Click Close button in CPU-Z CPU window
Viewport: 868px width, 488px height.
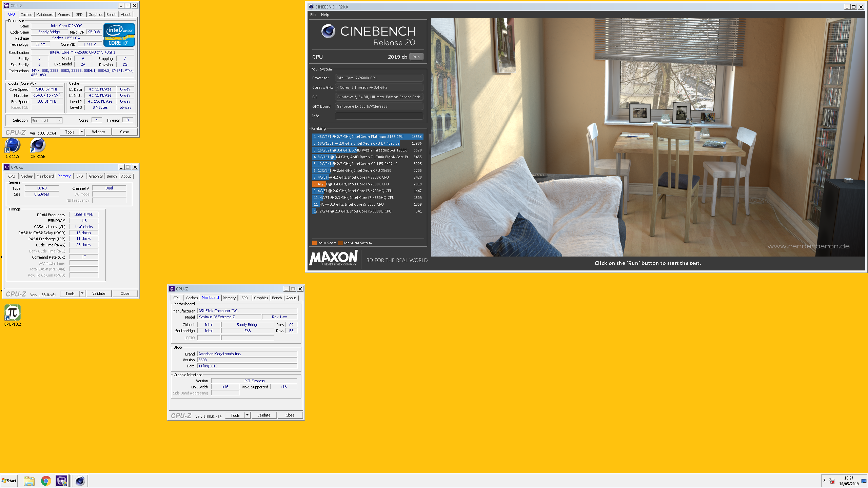point(124,132)
